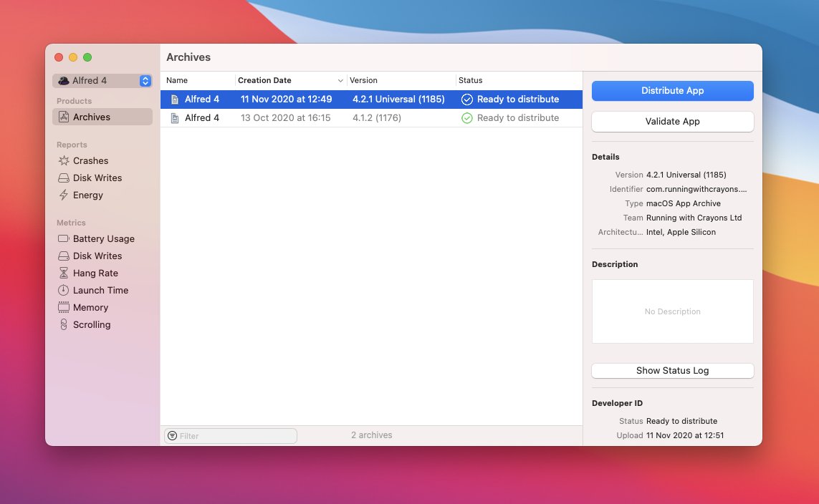Click the Distribute App button
The width and height of the screenshot is (819, 504).
pos(672,91)
